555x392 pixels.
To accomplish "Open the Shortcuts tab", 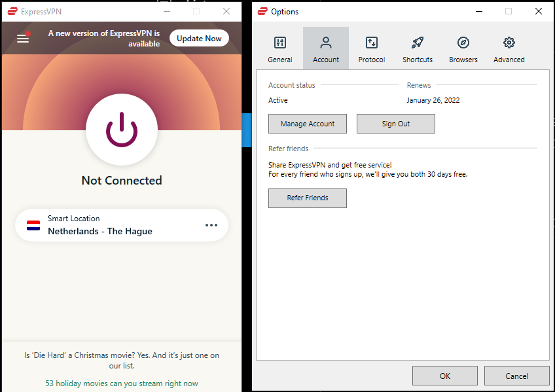I will coord(418,48).
